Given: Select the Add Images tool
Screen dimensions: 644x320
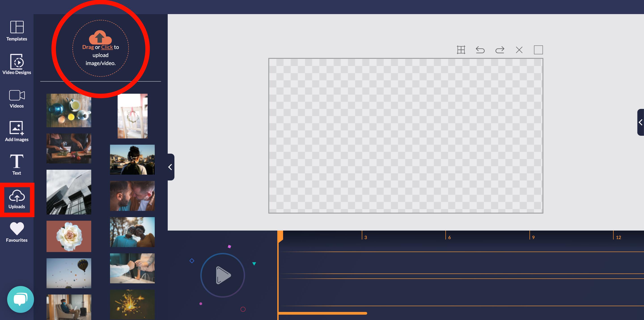Looking at the screenshot, I should [16, 131].
